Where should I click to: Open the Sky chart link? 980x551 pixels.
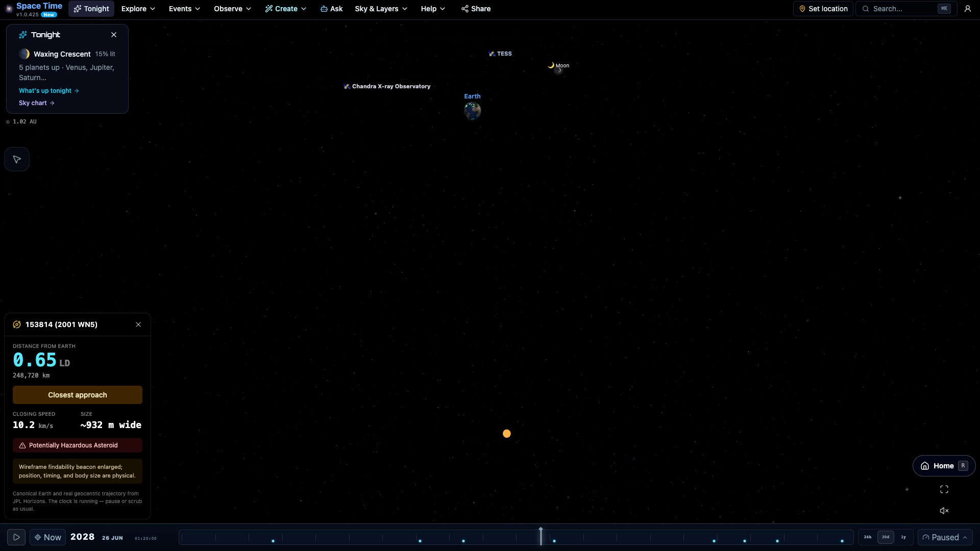(37, 103)
